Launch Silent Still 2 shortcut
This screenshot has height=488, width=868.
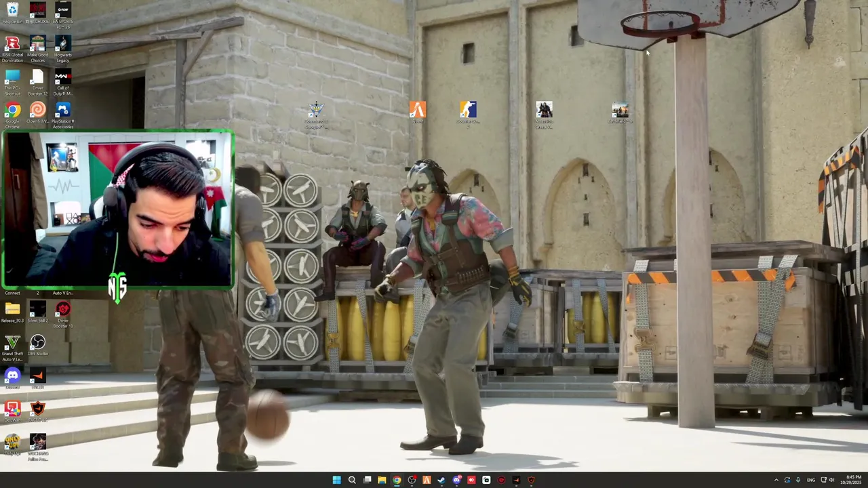[x=37, y=312]
